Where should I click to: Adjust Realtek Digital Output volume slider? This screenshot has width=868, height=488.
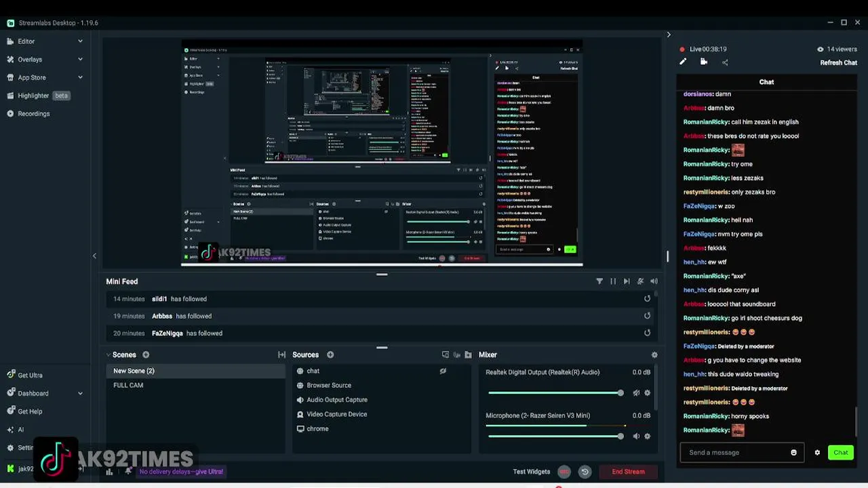coord(555,393)
